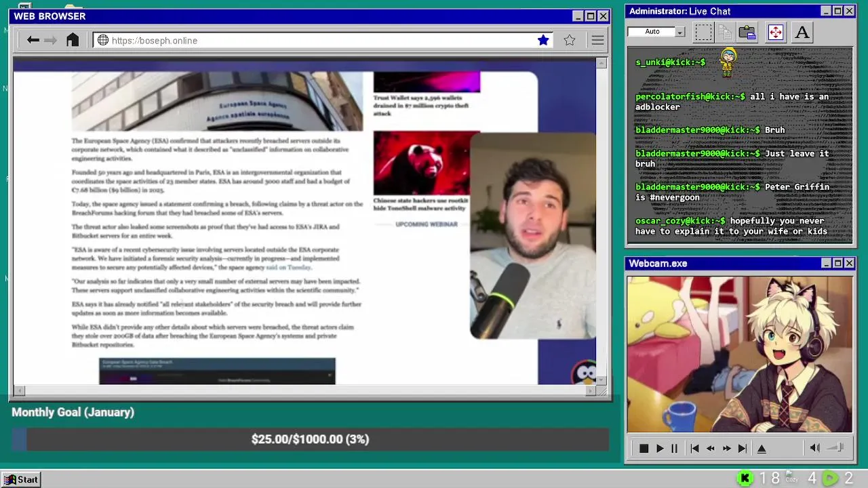Skip to next track in Webcam.exe
868x488 pixels.
[x=743, y=449]
